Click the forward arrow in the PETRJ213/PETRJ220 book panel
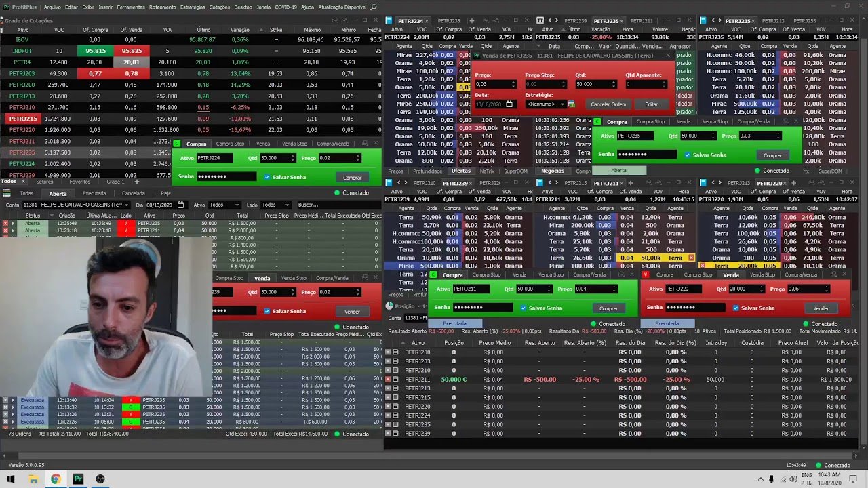The image size is (868, 488). pyautogui.click(x=720, y=183)
